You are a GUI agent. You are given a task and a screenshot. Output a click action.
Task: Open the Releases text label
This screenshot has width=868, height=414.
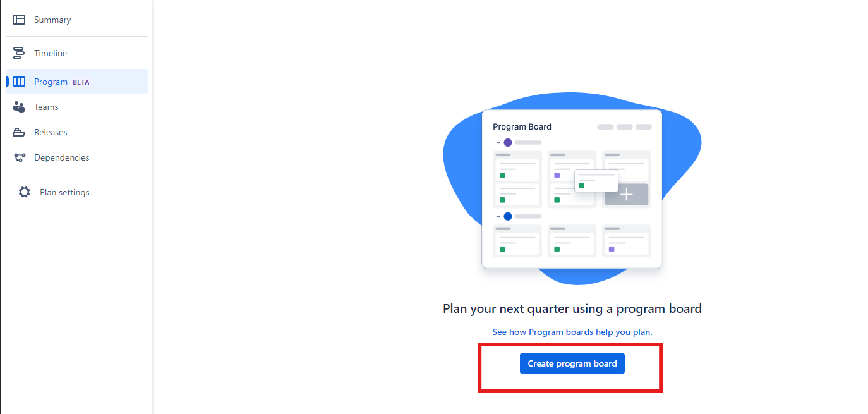coord(51,132)
